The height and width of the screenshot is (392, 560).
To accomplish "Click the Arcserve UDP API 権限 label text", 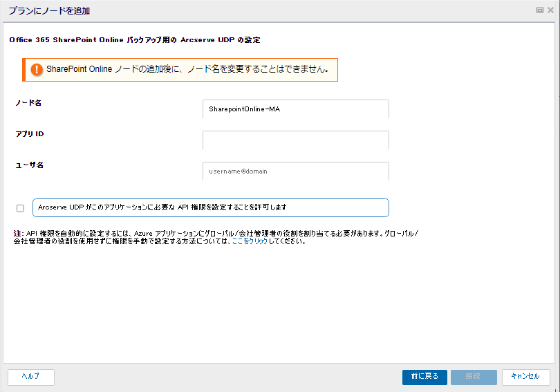I will pyautogui.click(x=162, y=207).
